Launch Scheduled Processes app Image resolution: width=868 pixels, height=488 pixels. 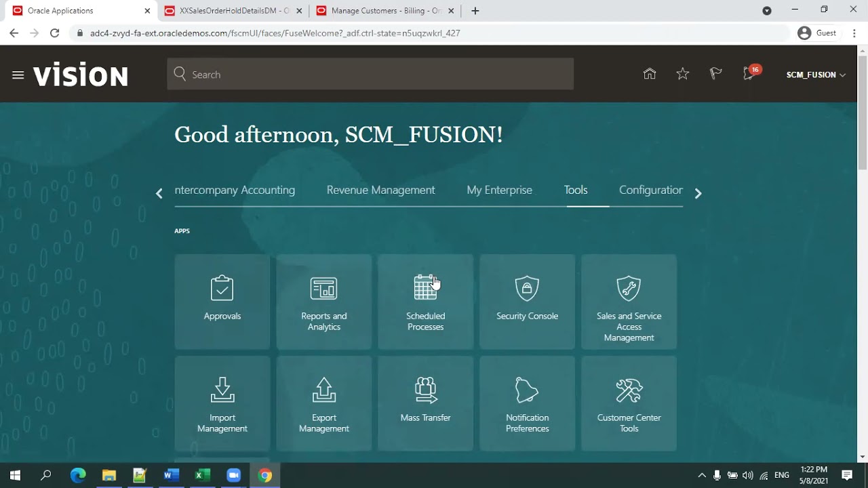coord(426,302)
